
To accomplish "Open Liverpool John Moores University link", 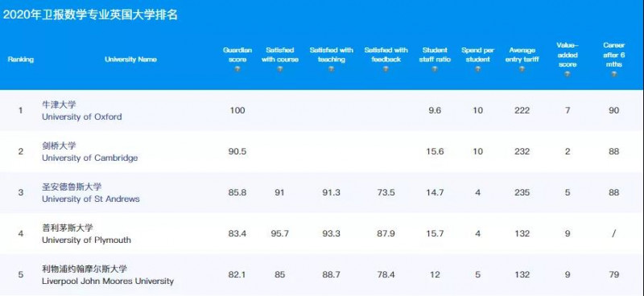I will [108, 282].
